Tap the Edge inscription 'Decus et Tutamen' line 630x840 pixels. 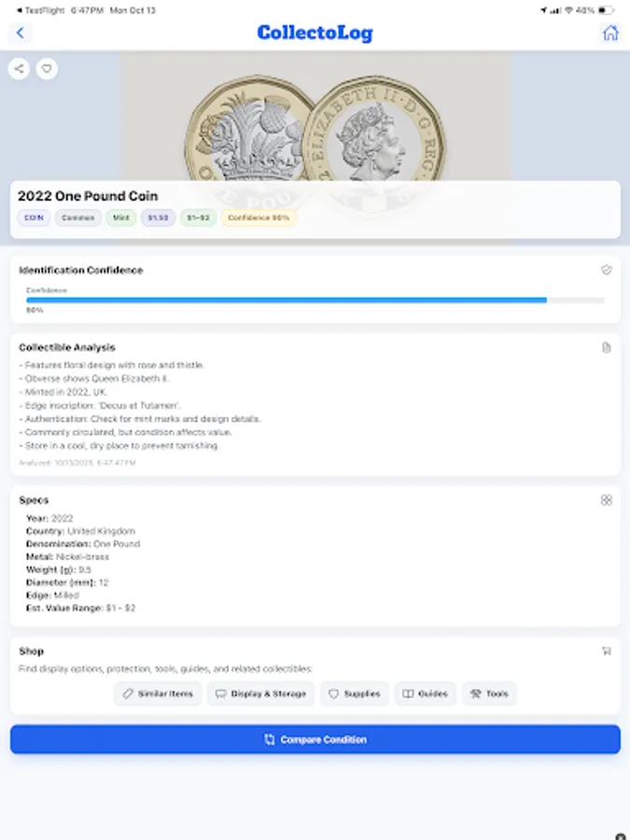100,406
